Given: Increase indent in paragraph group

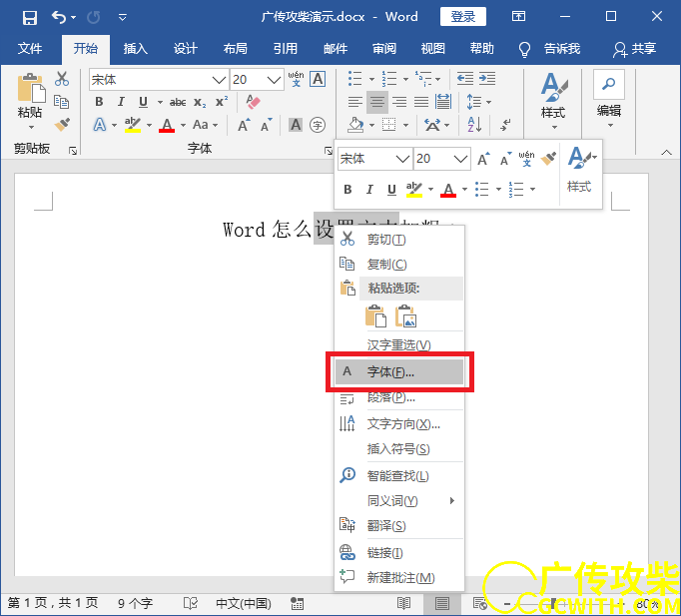Looking at the screenshot, I should [x=487, y=79].
